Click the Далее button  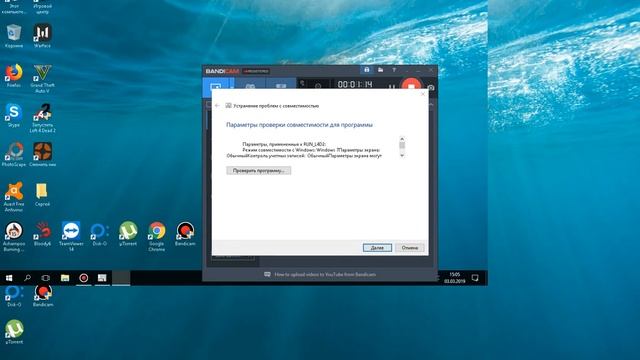(x=377, y=248)
